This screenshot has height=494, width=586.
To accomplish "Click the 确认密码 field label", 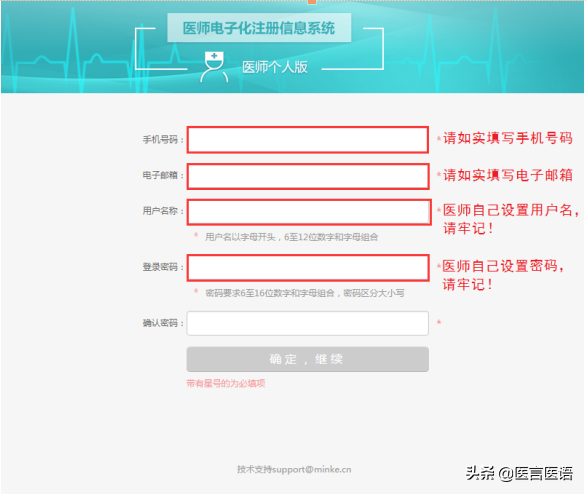I will (x=163, y=323).
